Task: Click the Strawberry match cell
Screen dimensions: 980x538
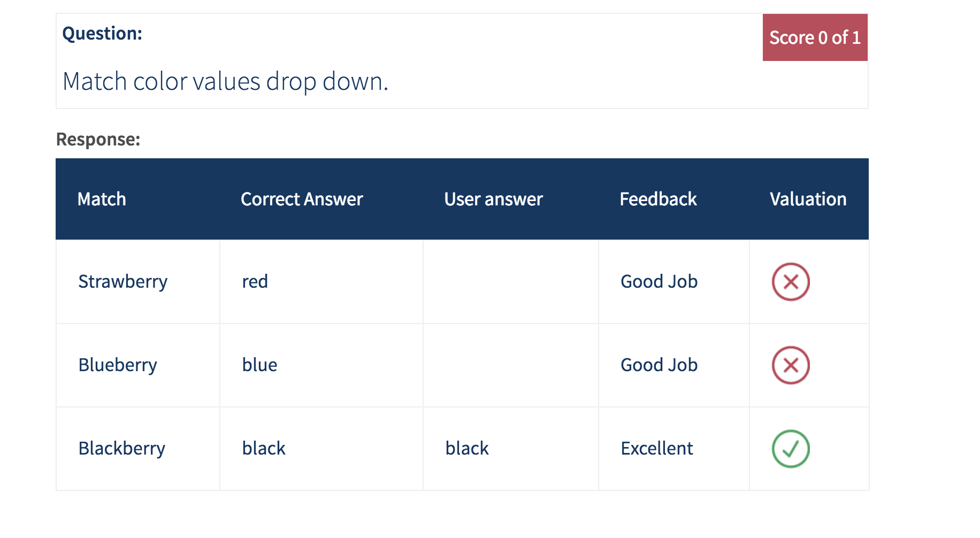Action: point(138,282)
